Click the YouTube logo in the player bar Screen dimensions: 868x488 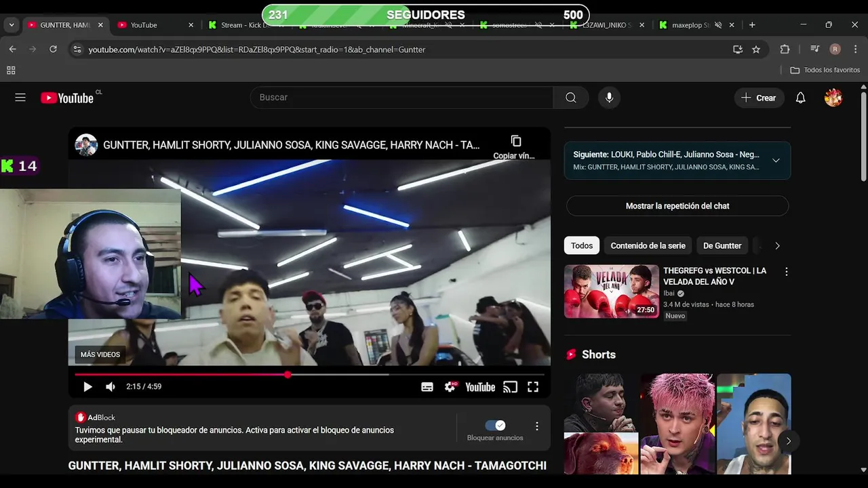tap(480, 387)
